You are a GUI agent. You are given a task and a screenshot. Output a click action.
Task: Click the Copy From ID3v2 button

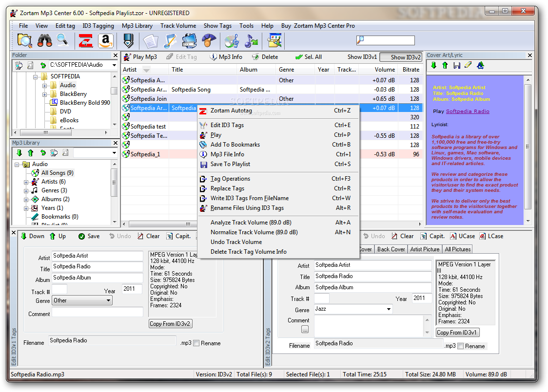point(170,324)
